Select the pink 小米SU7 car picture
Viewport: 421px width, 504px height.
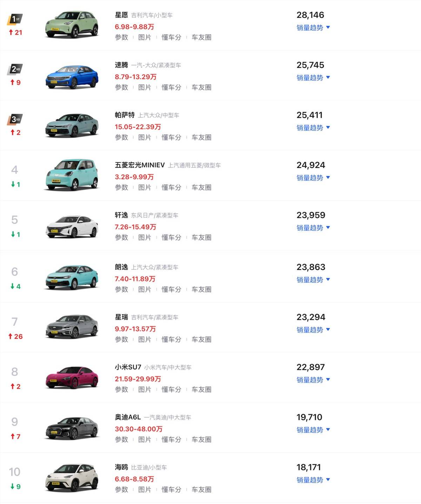(72, 377)
